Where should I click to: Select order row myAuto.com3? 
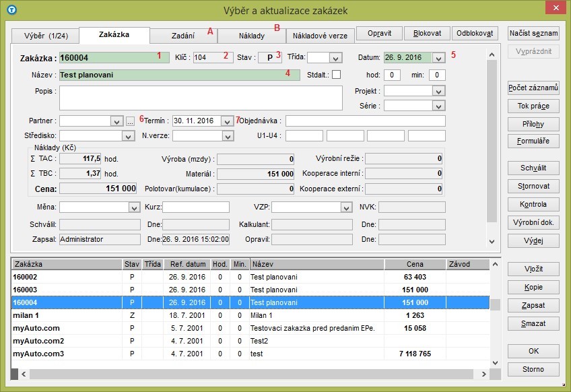pyautogui.click(x=250, y=354)
